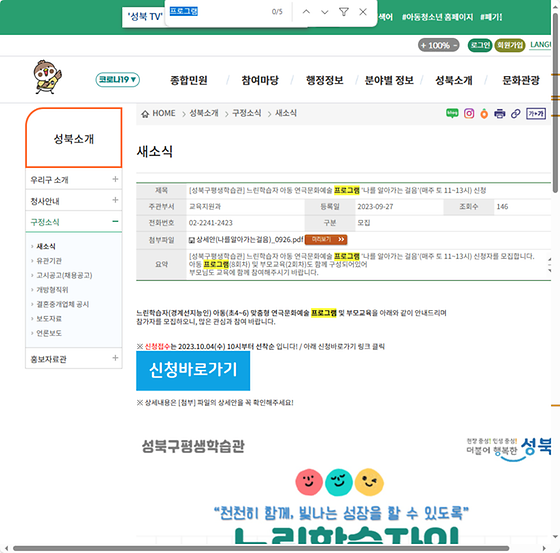Open the 성북소개 top menu
The image size is (560, 553).
pos(454,80)
